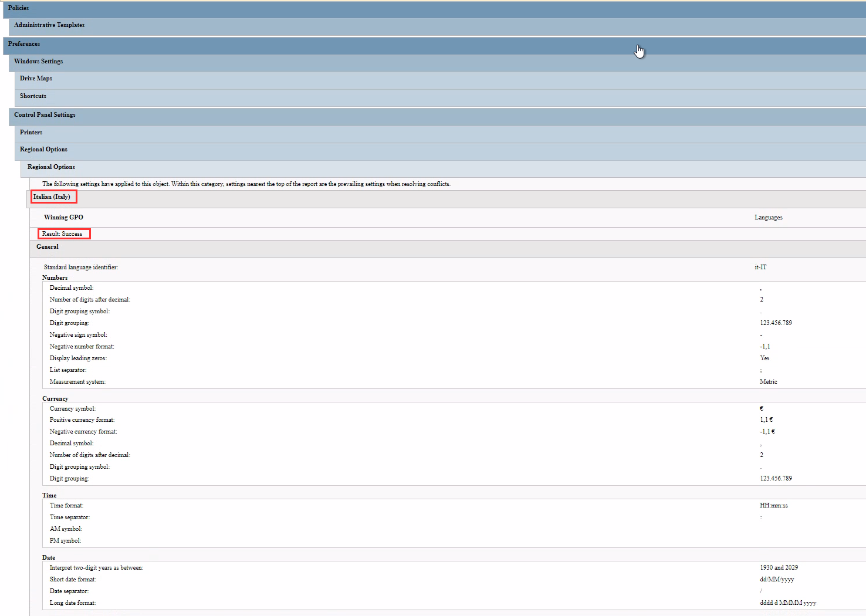This screenshot has width=866, height=616.
Task: Click the 1930 and 2029 value
Action: [779, 568]
